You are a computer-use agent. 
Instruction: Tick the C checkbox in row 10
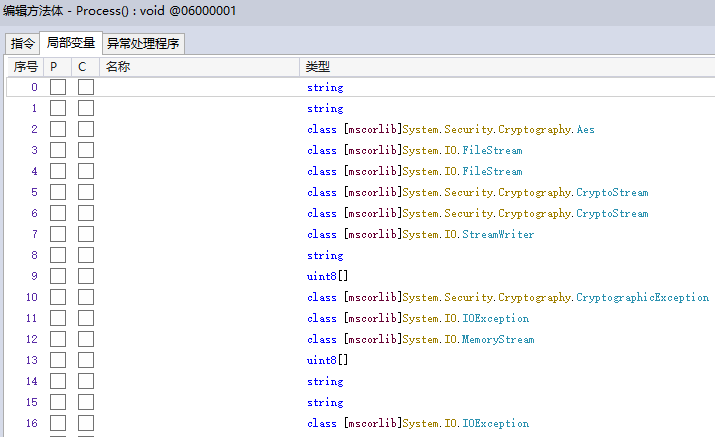pyautogui.click(x=86, y=297)
